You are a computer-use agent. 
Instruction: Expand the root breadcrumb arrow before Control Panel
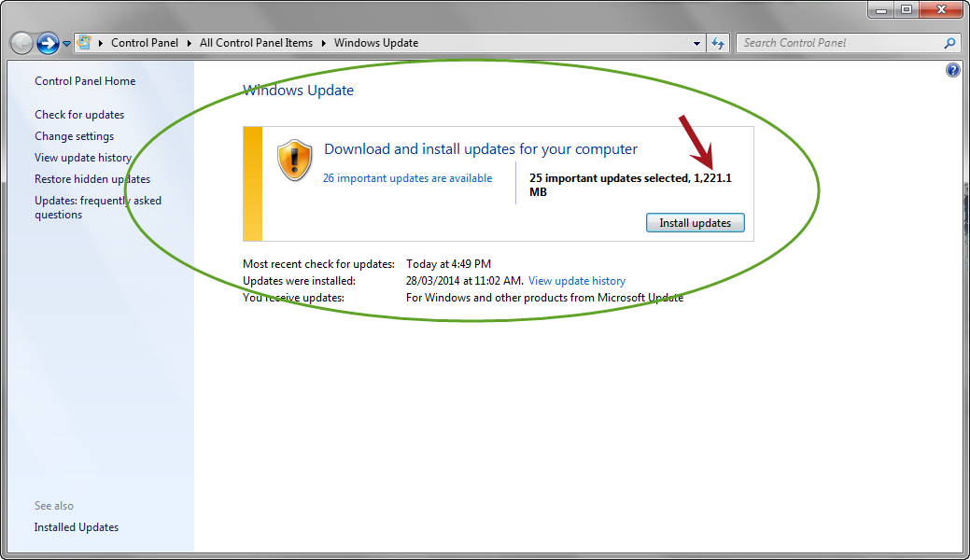pyautogui.click(x=101, y=43)
